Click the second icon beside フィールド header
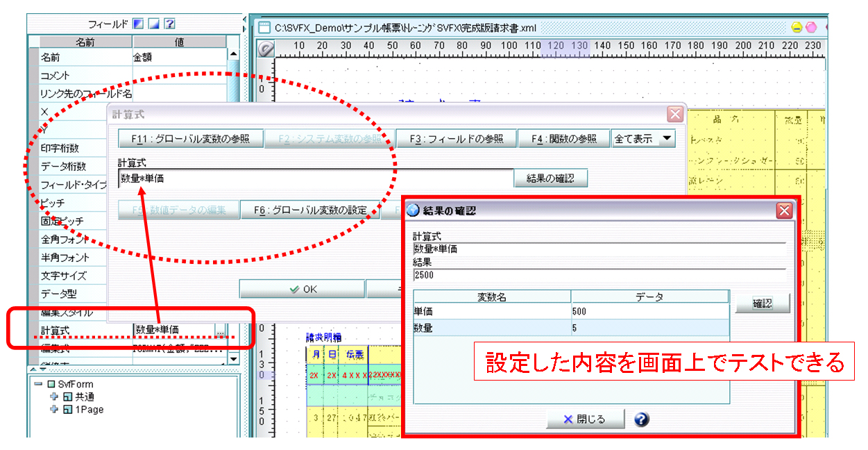Viewport: 868px width, 450px height. point(154,24)
